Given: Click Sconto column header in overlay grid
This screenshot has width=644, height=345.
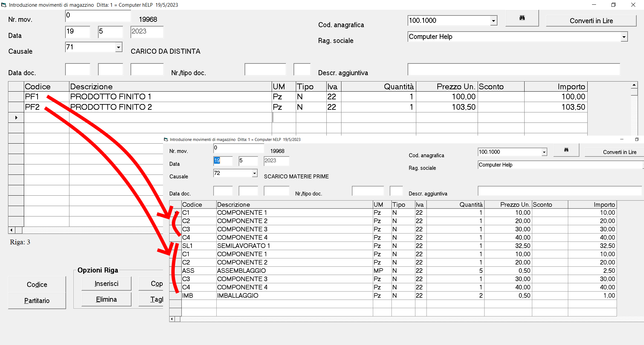Looking at the screenshot, I should (550, 205).
